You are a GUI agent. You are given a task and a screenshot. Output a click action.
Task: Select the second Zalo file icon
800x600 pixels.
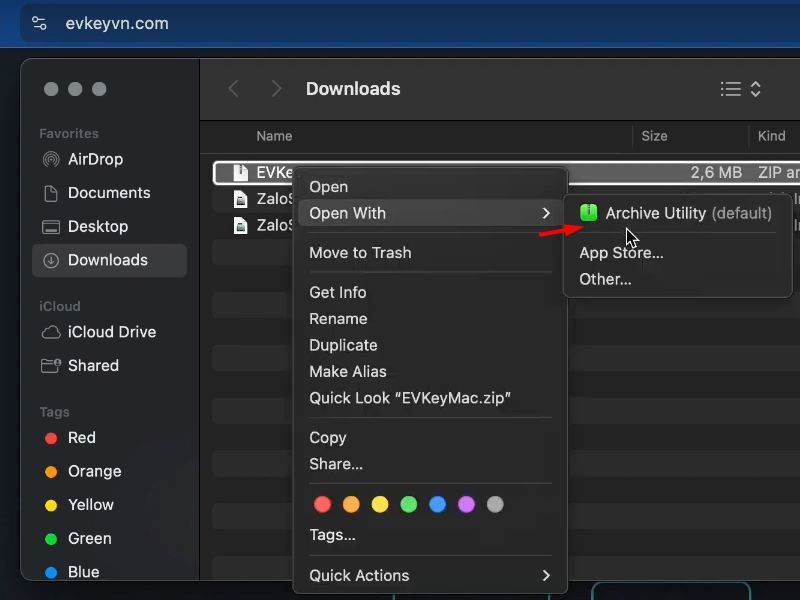point(240,225)
